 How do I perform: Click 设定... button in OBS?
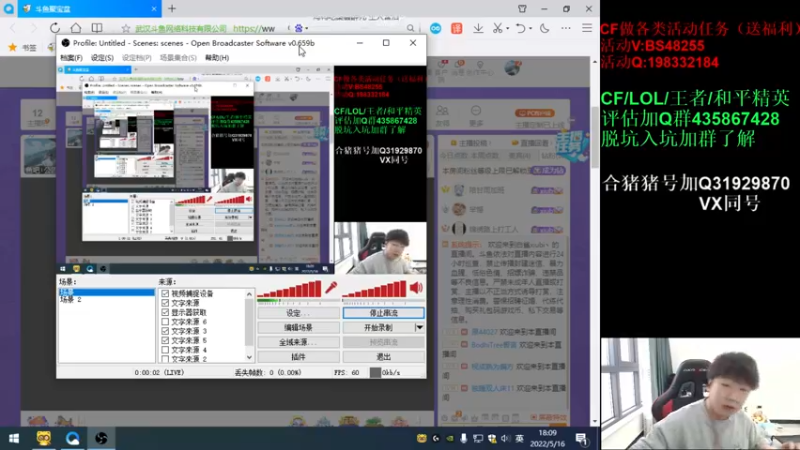[298, 313]
